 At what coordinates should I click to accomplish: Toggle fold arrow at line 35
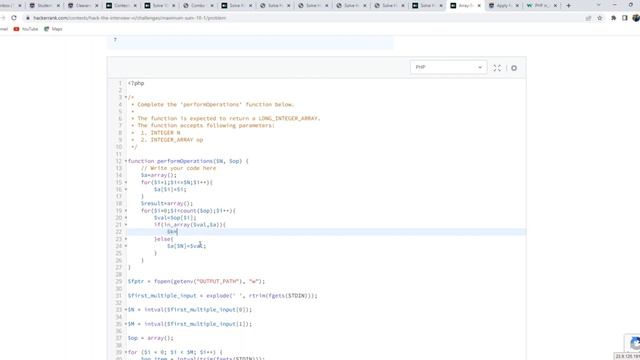point(126,324)
